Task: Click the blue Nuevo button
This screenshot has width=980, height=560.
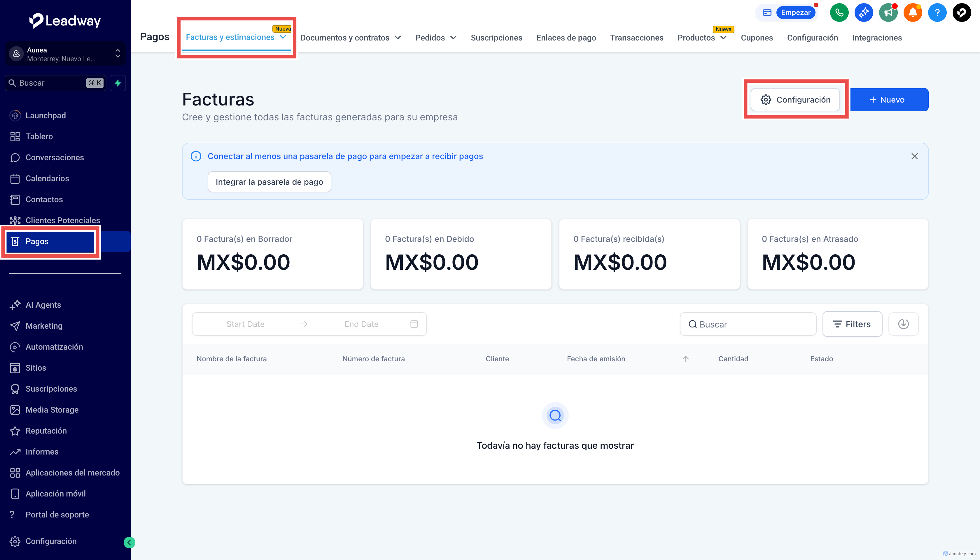Action: 889,100
